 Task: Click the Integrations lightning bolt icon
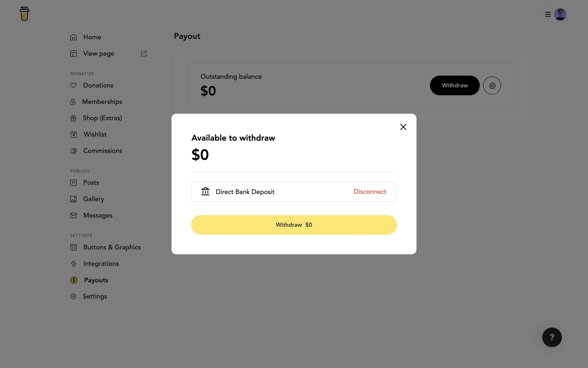click(x=73, y=264)
